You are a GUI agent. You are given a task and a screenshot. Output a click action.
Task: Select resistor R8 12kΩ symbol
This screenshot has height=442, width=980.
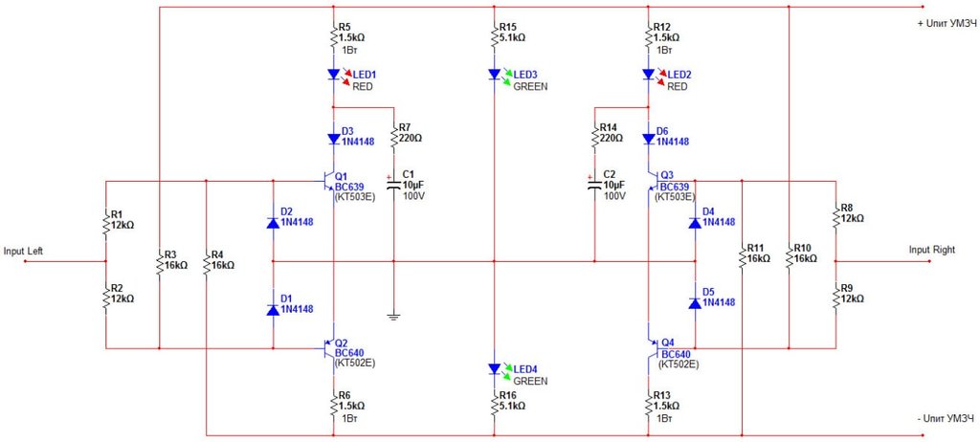tap(835, 219)
